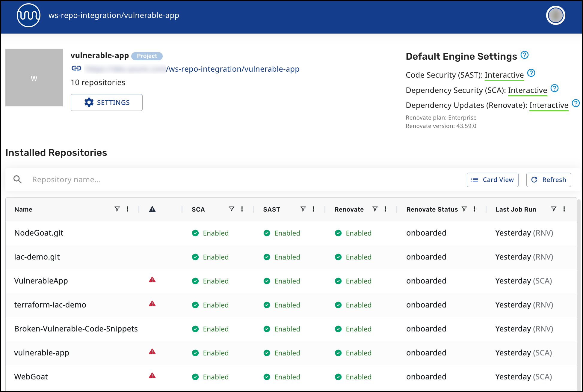Filter the SAST column

tap(303, 209)
